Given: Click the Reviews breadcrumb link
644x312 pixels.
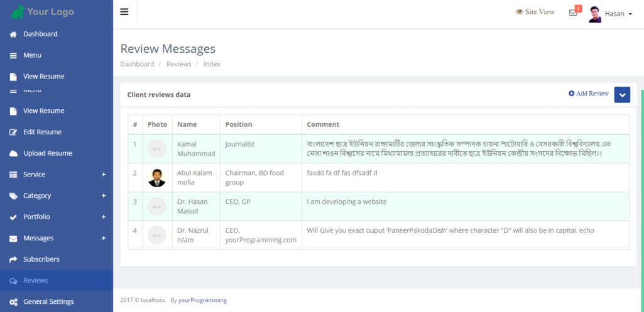Looking at the screenshot, I should (x=179, y=64).
